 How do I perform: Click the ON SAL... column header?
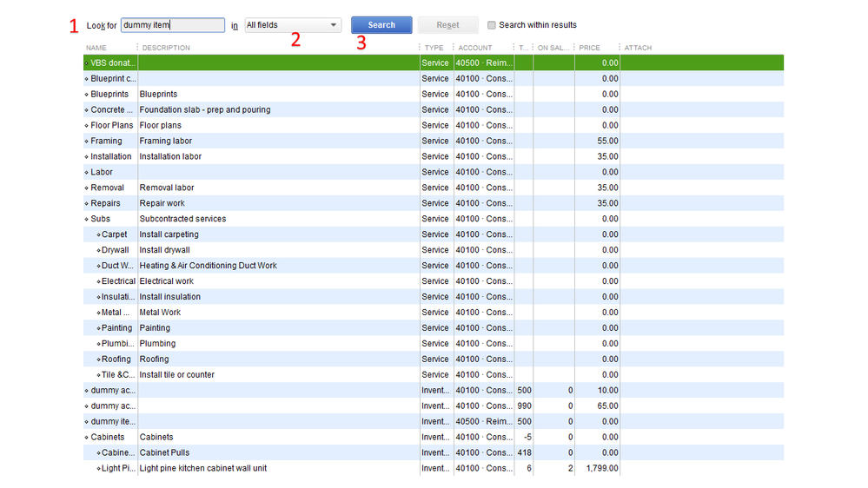[x=553, y=48]
